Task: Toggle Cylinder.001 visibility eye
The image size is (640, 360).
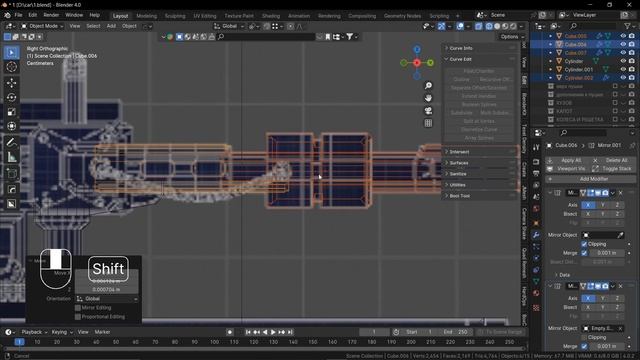Action: point(623,69)
